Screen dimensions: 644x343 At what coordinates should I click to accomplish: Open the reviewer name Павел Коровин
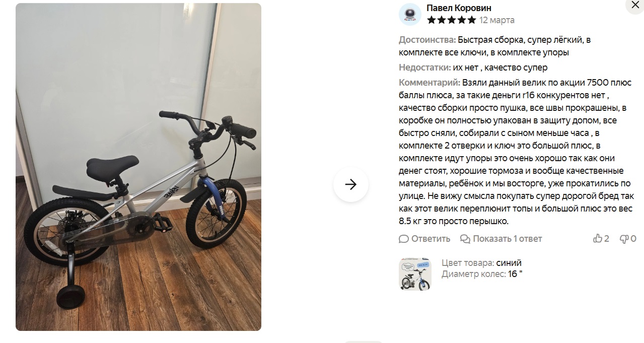(x=459, y=8)
